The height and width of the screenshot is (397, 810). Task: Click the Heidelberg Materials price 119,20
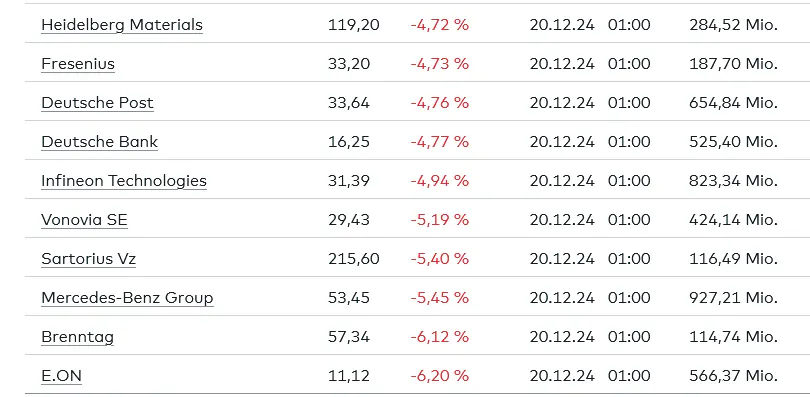354,24
